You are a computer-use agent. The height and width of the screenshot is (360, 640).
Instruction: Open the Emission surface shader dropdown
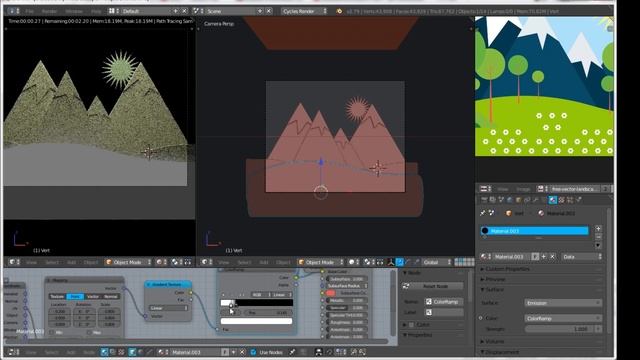(x=563, y=303)
